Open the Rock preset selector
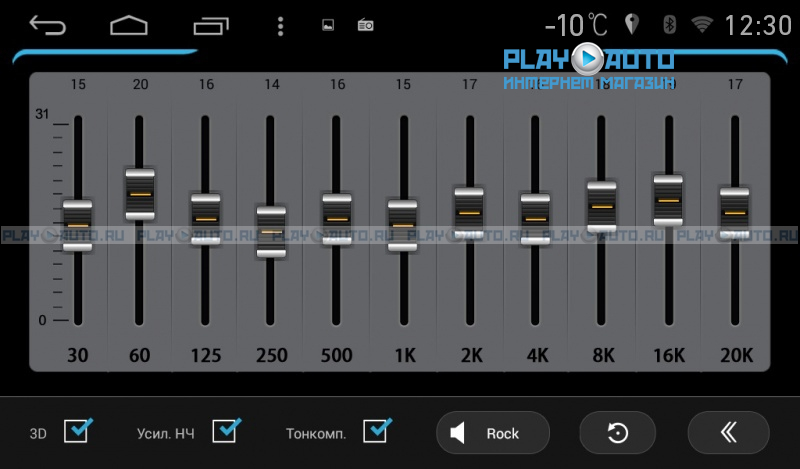Viewport: 800px width, 469px height. (x=493, y=433)
